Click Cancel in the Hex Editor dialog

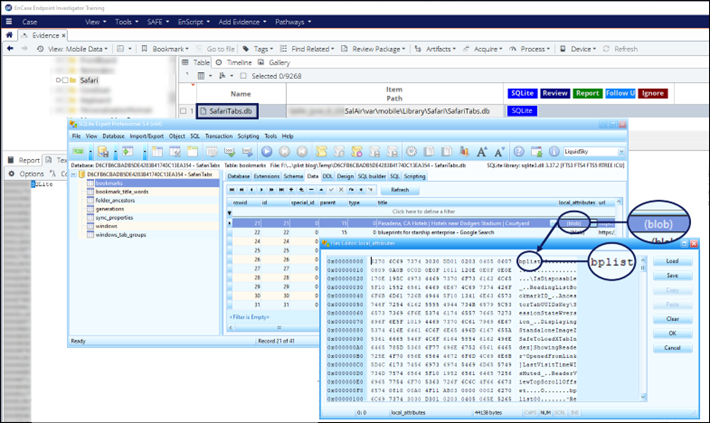point(672,347)
